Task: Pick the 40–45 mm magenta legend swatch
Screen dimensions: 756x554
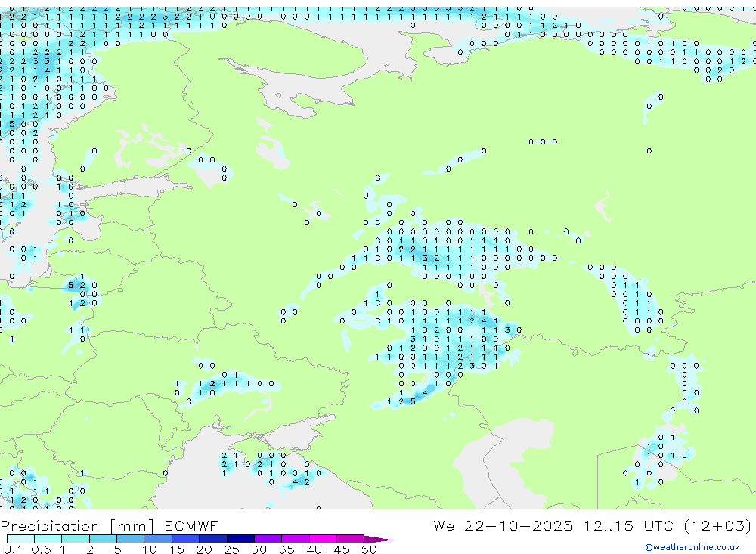Action: (323, 539)
